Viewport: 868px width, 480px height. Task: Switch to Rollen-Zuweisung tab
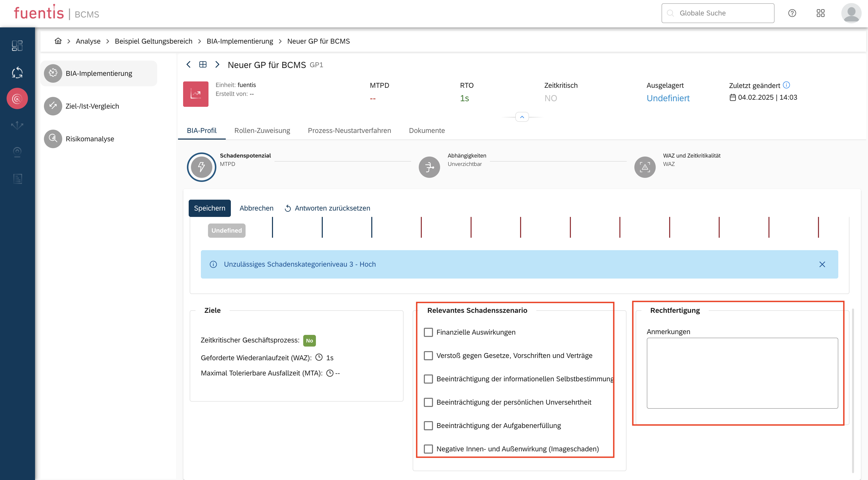coord(262,131)
